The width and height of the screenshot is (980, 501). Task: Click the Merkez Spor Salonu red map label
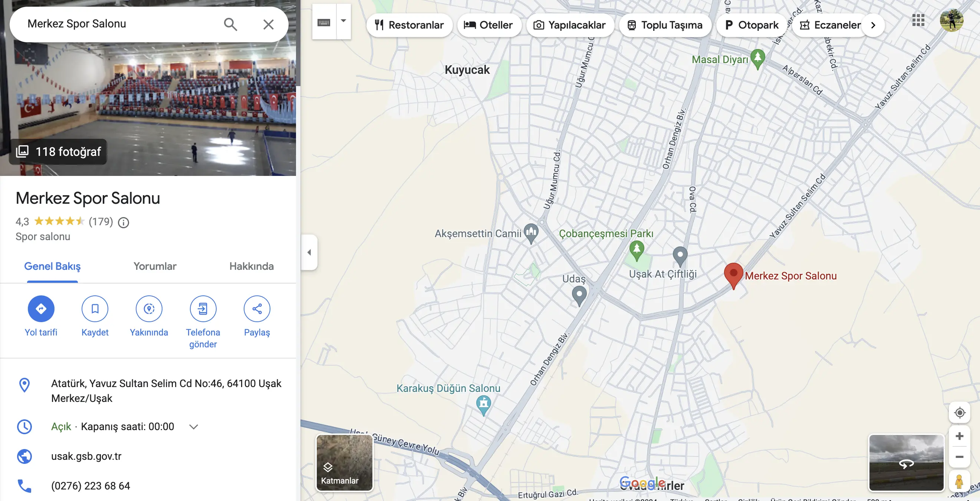pyautogui.click(x=790, y=276)
